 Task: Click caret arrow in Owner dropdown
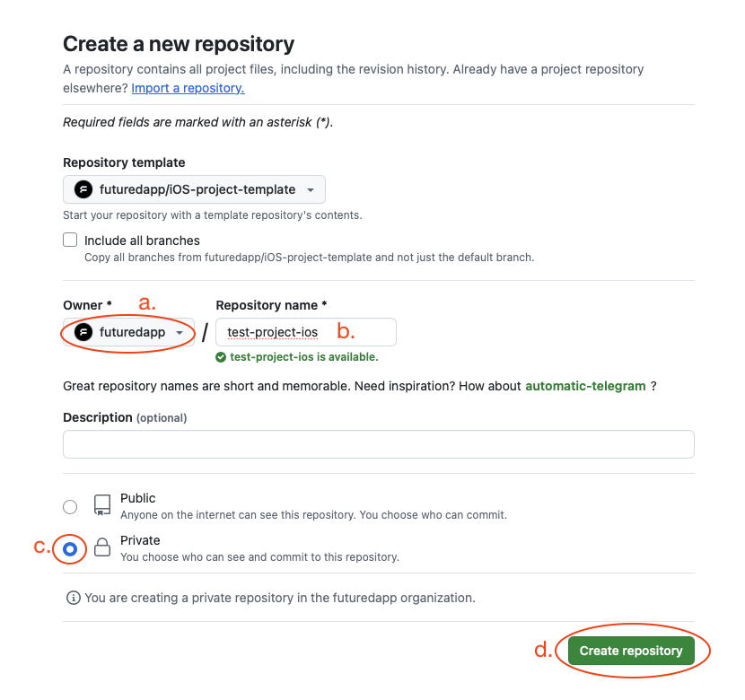[x=180, y=333]
